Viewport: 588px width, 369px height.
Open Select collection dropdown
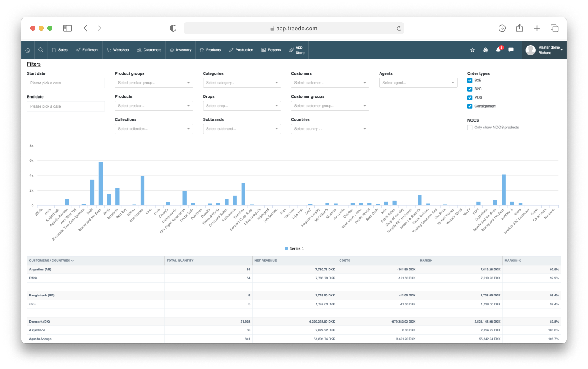(154, 129)
